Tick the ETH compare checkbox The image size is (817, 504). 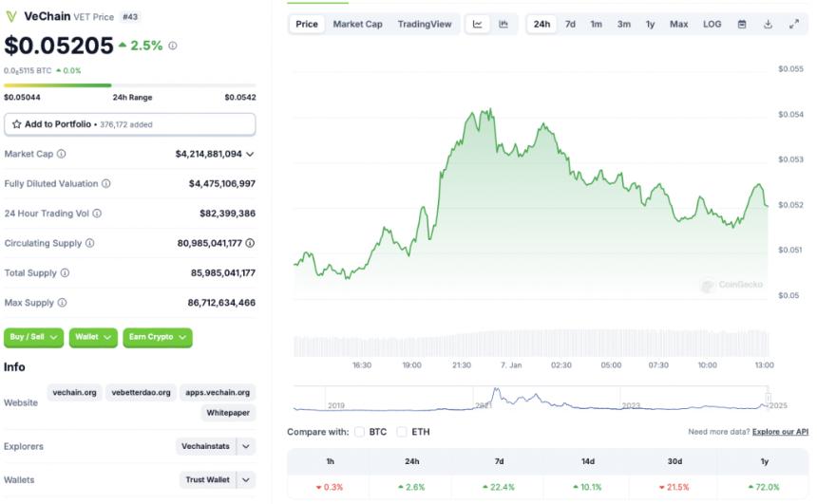coord(402,432)
